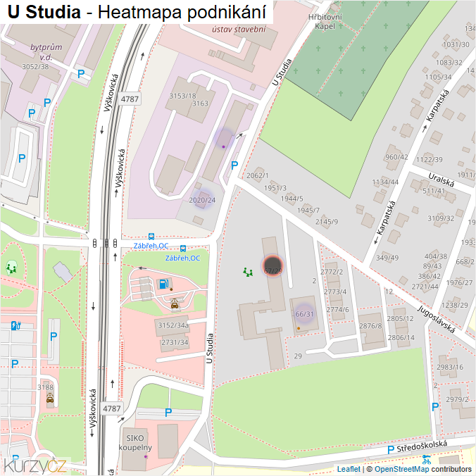Click the purple dot on SIKO koupelny
The image size is (476, 476).
[x=146, y=456]
